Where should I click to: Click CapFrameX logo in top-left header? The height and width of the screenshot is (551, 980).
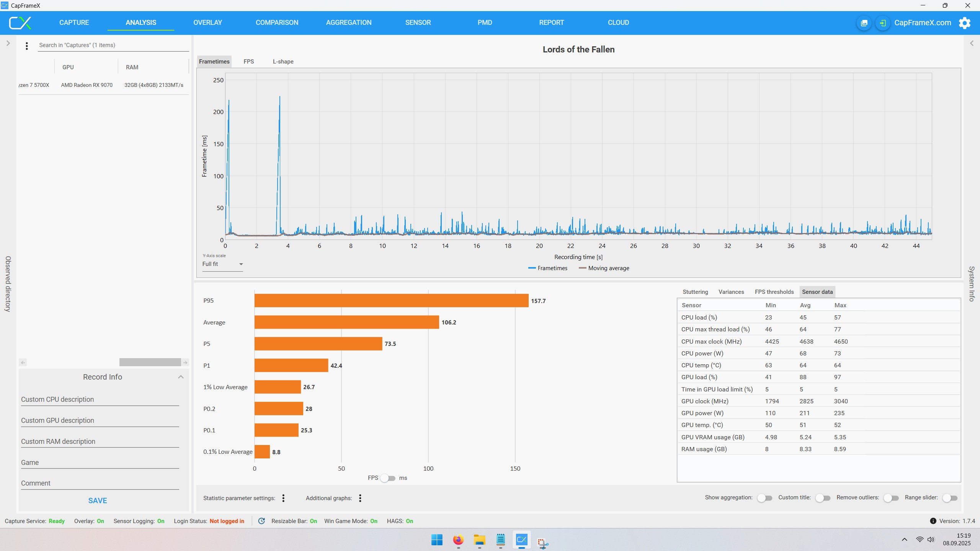tap(20, 23)
